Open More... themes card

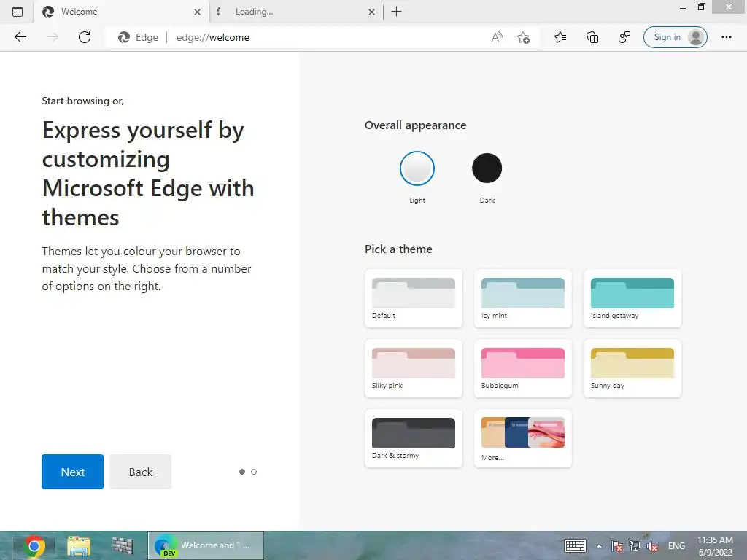point(522,438)
